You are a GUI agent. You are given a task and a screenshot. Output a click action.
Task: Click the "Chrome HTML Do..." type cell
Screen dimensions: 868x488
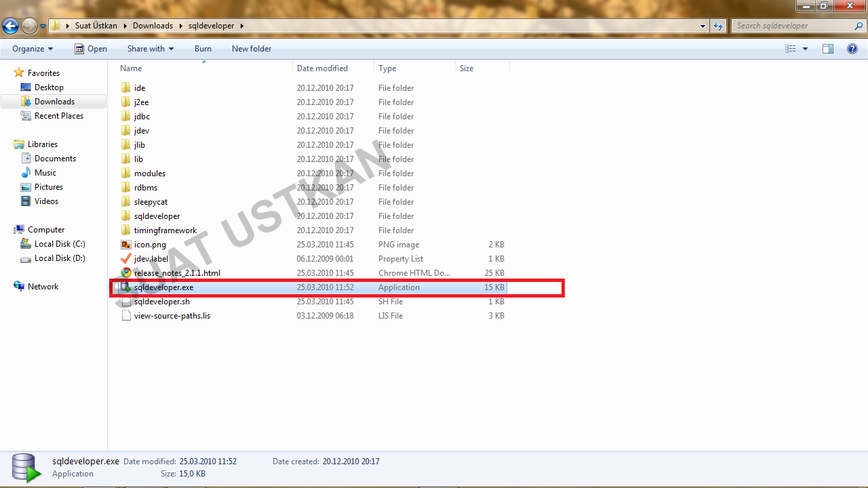pyautogui.click(x=414, y=273)
